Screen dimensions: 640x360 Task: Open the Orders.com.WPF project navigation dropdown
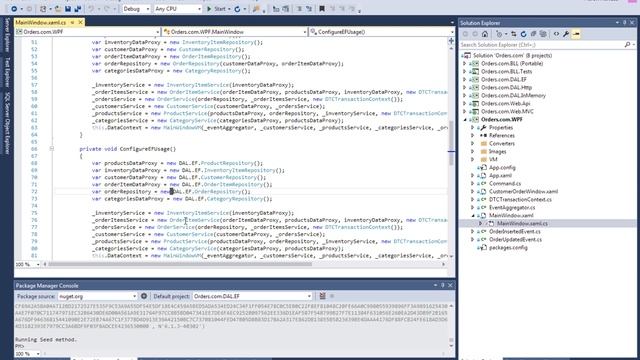tap(87, 32)
